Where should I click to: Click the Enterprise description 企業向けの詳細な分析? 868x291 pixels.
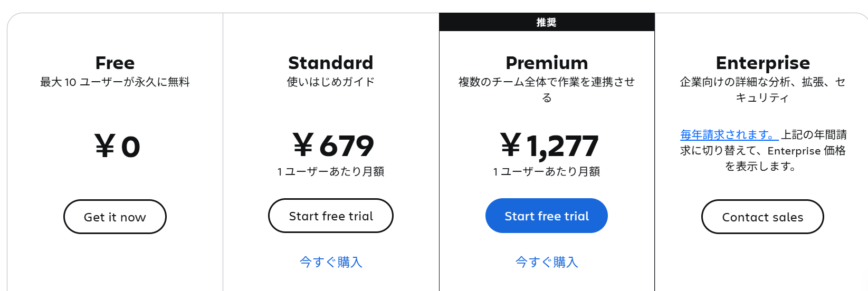click(762, 82)
